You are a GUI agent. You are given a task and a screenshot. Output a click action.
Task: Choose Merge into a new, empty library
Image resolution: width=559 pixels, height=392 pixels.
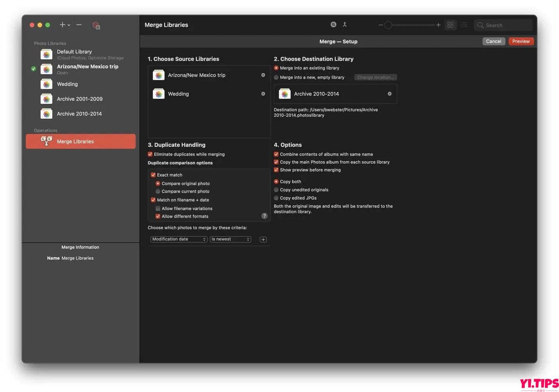coord(276,77)
